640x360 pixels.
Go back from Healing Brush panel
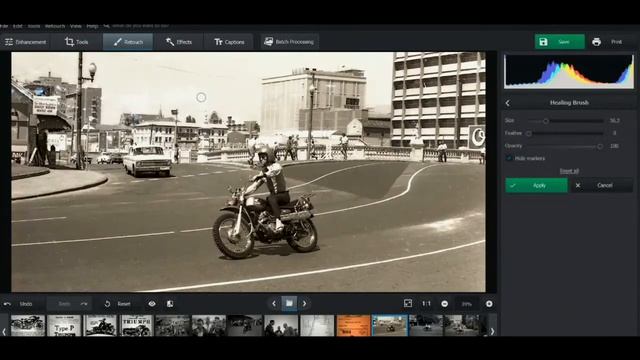pos(508,103)
